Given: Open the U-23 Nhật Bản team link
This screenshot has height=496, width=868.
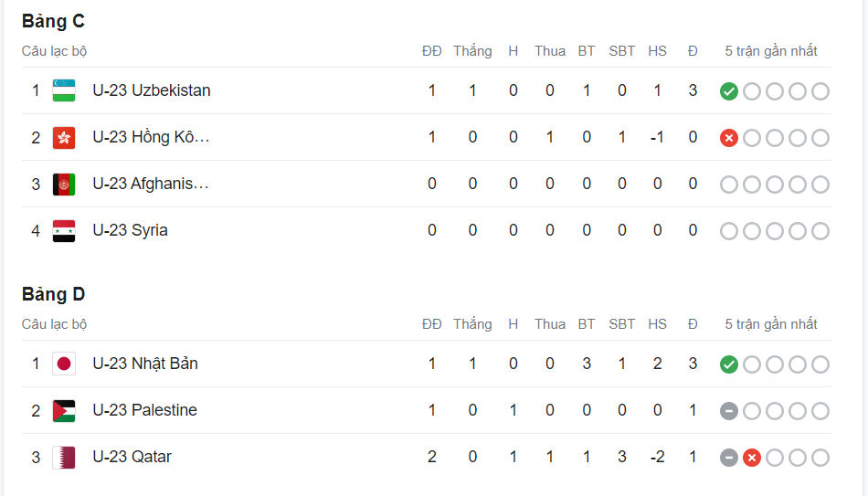Looking at the screenshot, I should (x=144, y=364).
